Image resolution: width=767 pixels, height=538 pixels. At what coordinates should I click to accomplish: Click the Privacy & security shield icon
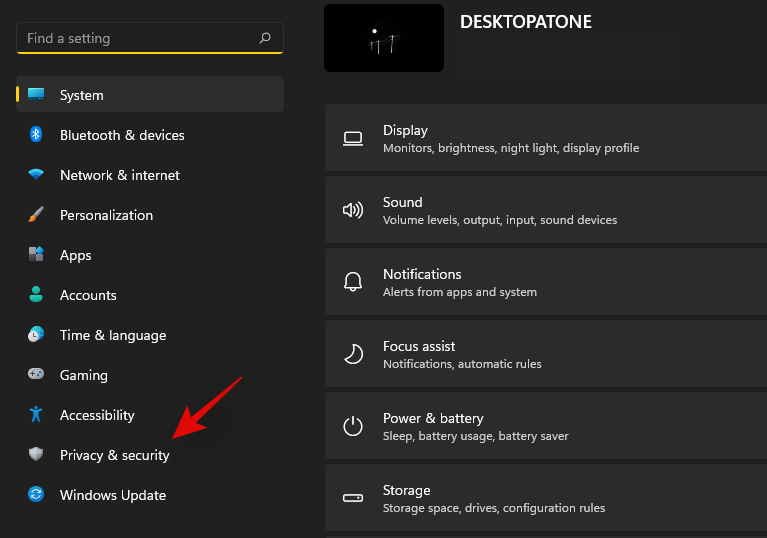coord(36,455)
